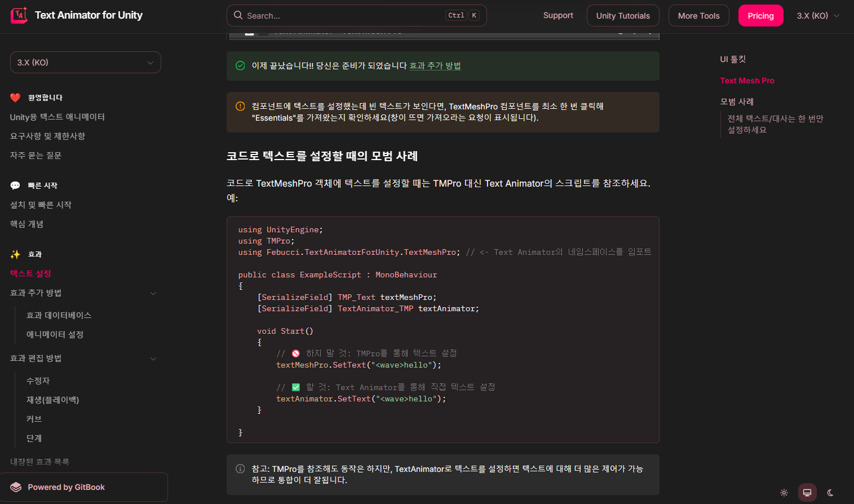854x504 pixels.
Task: Jump to Text Mesh Pro section
Action: point(747,81)
